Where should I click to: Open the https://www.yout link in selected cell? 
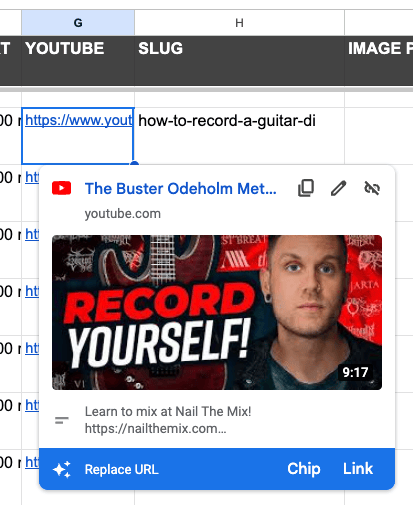point(79,120)
